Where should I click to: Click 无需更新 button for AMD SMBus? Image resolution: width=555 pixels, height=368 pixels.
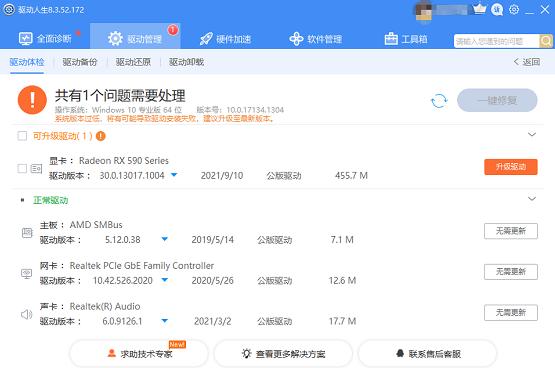(511, 231)
